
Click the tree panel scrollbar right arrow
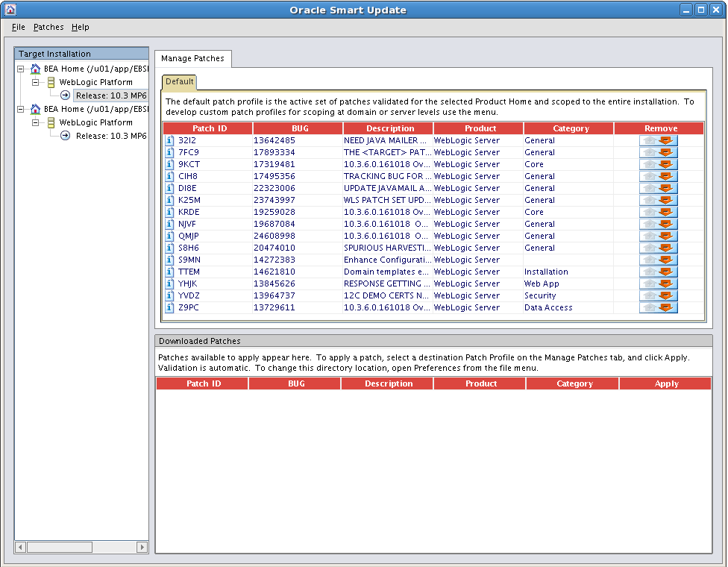click(142, 547)
